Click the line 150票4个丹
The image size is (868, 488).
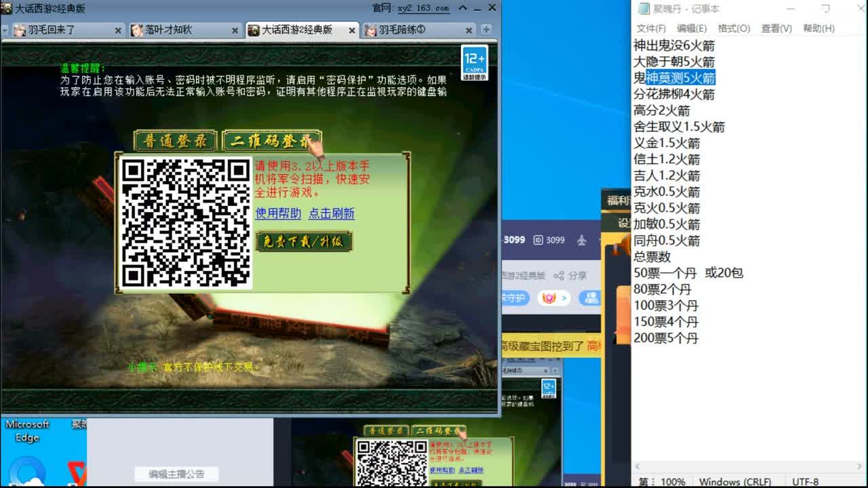666,322
